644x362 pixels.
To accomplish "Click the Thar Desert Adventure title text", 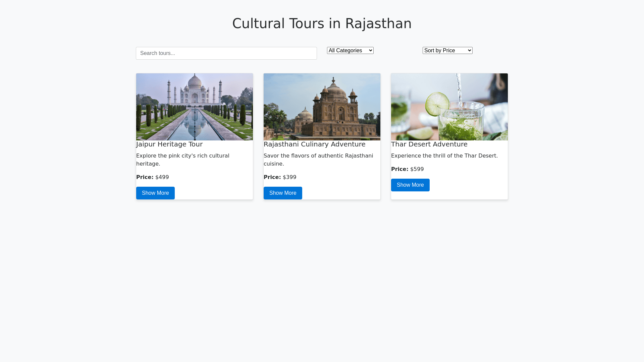I will (x=429, y=144).
